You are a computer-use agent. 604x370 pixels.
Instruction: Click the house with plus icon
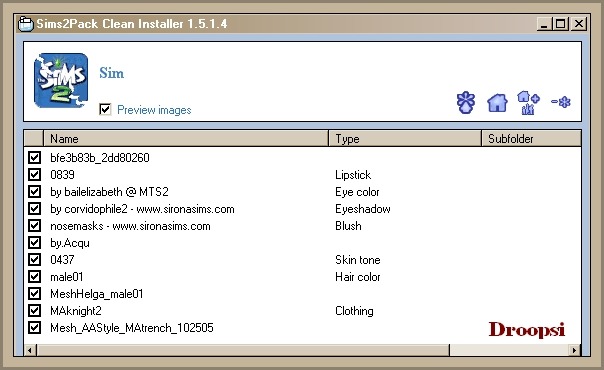coord(528,102)
